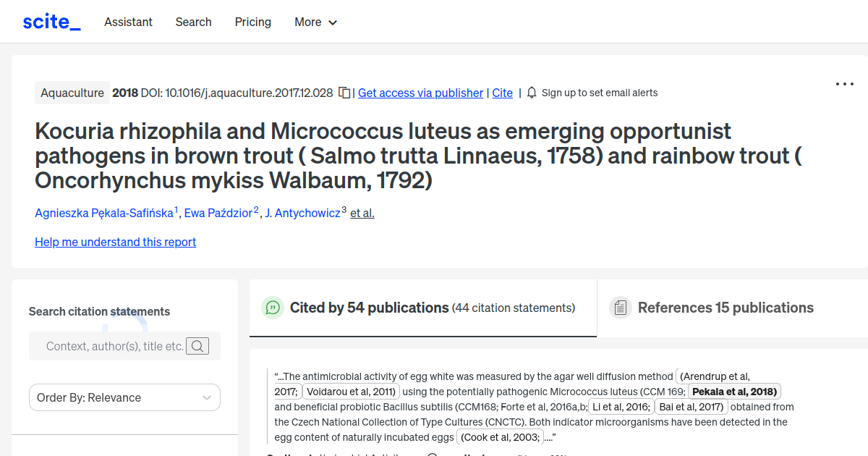The width and height of the screenshot is (868, 456).
Task: Select Assistant in the top navigation
Action: coord(128,22)
